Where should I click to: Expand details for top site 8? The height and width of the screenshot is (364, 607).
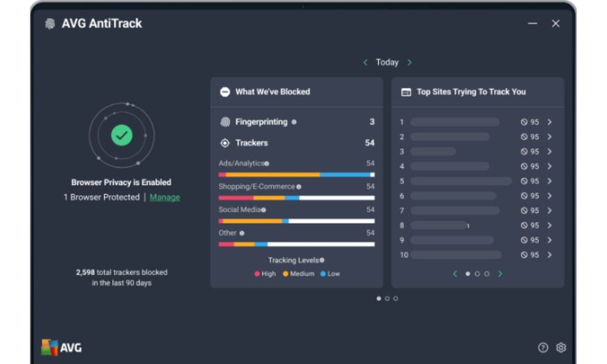tap(550, 225)
